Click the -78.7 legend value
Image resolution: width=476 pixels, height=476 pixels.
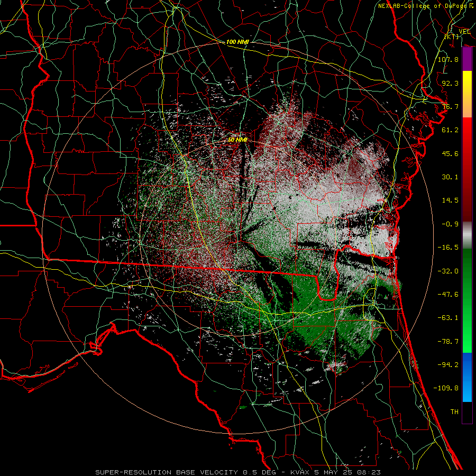[x=448, y=342]
